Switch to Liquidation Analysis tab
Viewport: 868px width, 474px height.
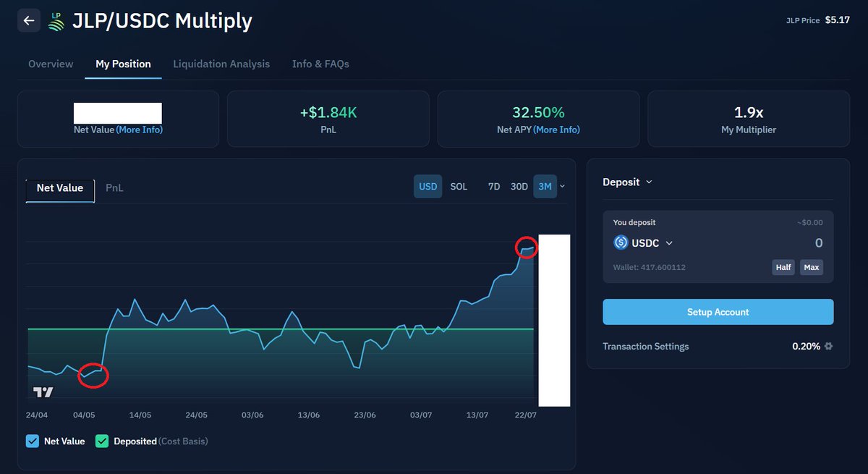221,64
